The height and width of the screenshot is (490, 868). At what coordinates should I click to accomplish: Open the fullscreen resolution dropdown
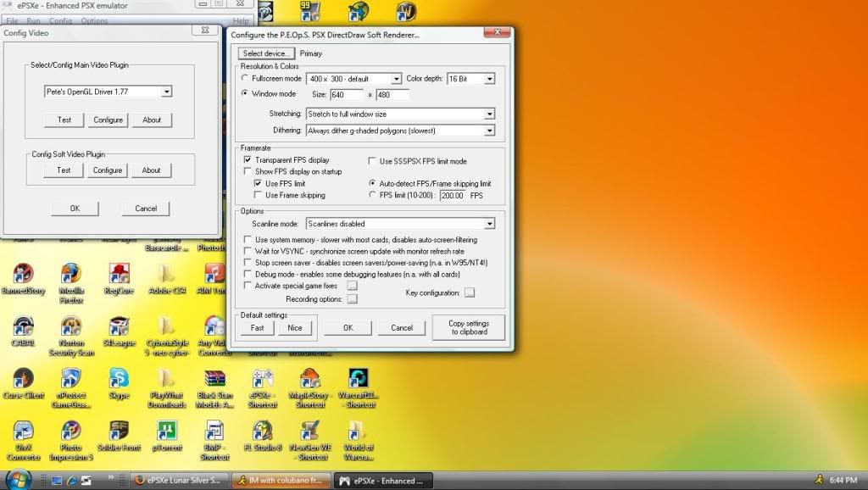pyautogui.click(x=396, y=79)
